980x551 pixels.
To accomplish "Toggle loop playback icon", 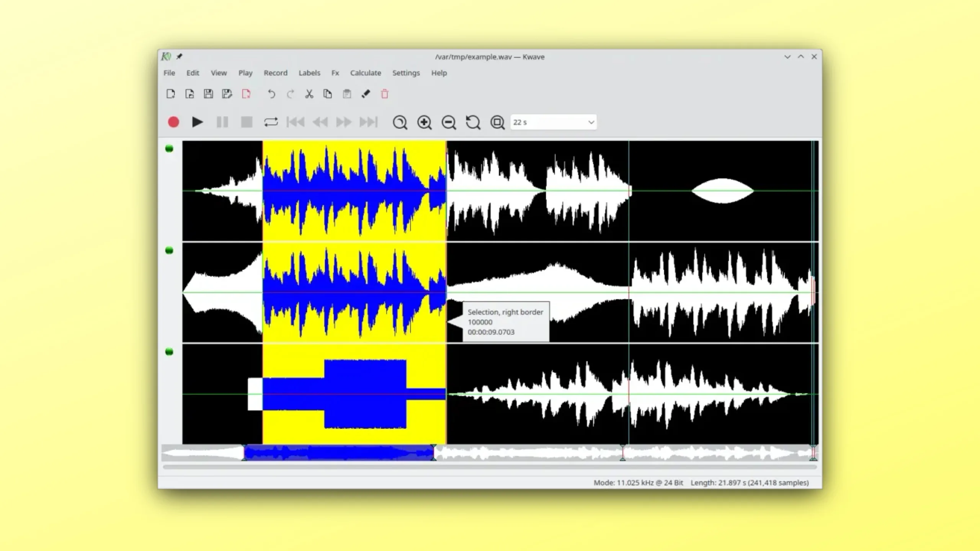I will point(271,122).
